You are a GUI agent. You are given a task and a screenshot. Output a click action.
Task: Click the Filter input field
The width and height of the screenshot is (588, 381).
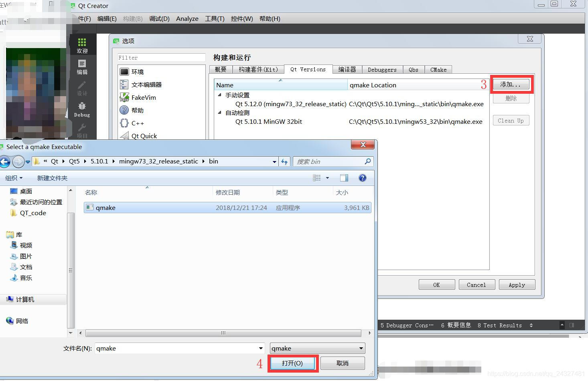[x=162, y=58]
